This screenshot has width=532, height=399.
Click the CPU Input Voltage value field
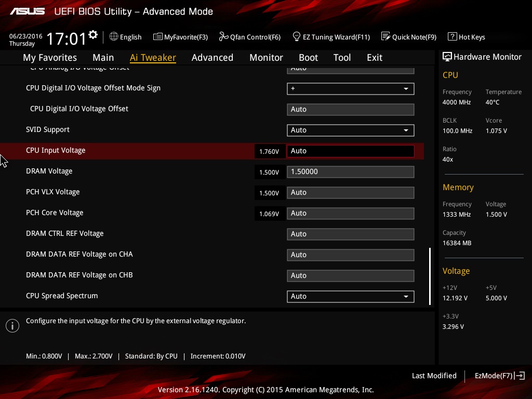351,151
